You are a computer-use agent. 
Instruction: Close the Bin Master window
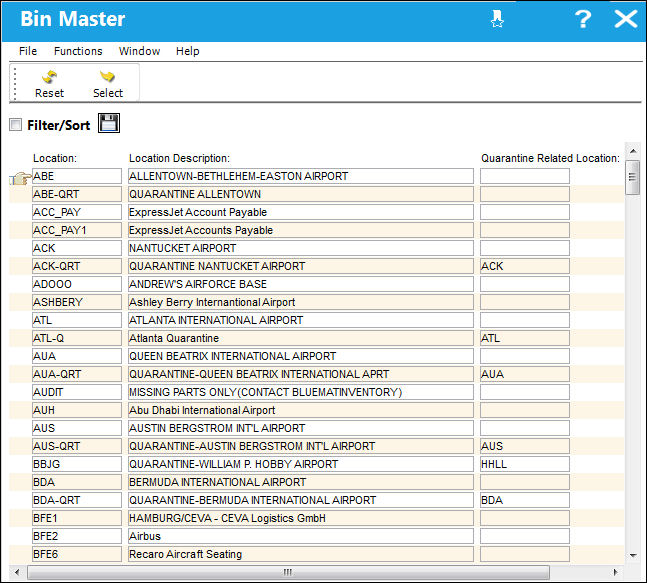[626, 19]
